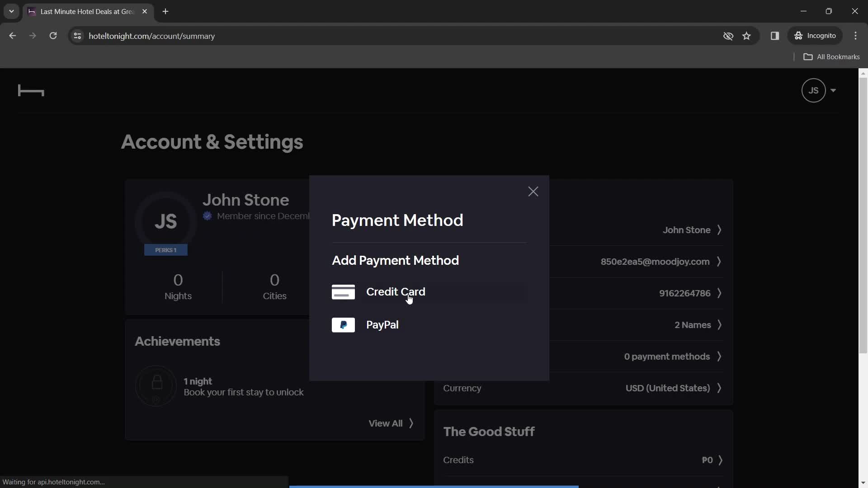Click the ₱0 credits value
868x488 pixels.
707,460
